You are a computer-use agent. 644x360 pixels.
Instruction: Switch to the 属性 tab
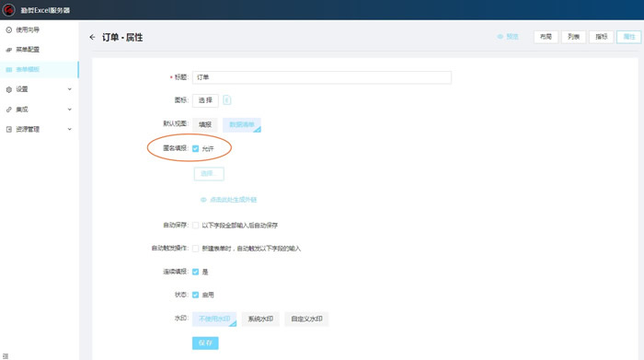click(x=628, y=37)
